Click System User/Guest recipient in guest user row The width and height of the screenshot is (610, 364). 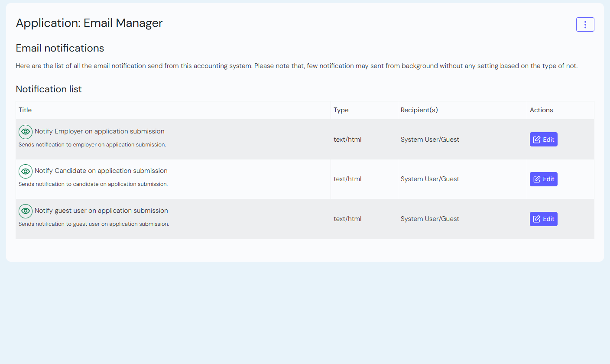coord(430,219)
